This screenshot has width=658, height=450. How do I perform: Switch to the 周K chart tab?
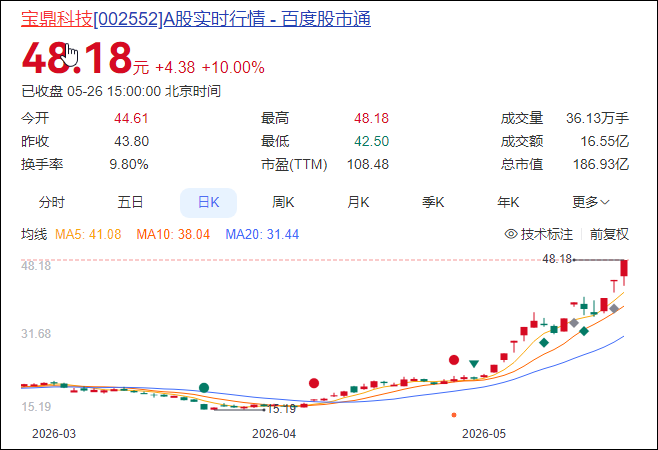tap(283, 203)
